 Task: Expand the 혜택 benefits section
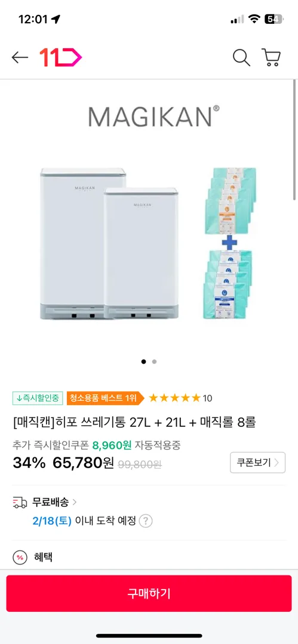click(149, 558)
